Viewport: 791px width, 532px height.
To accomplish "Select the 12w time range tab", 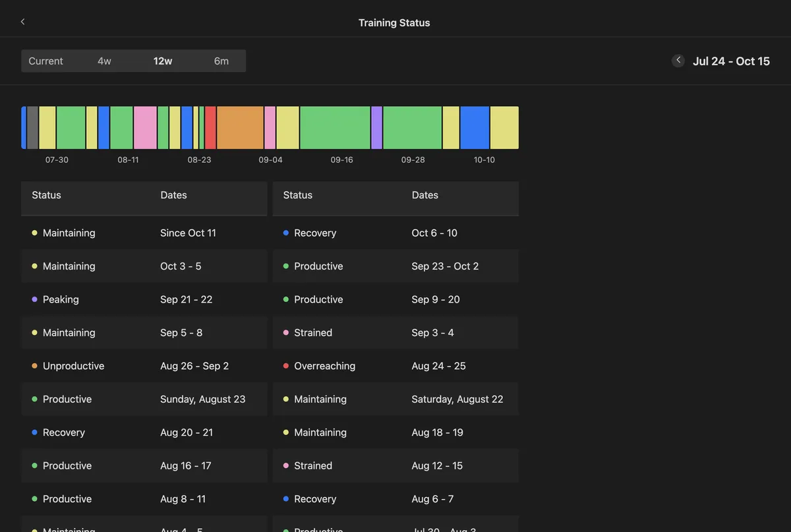I will 163,61.
